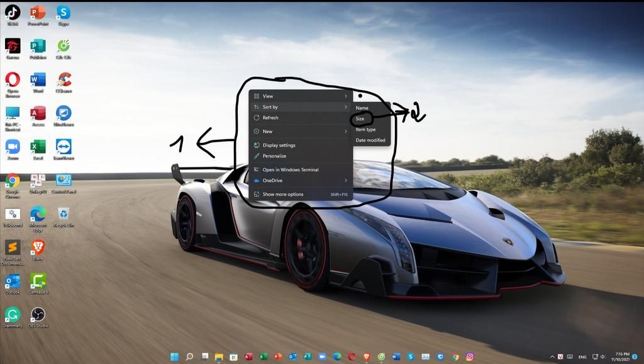The width and height of the screenshot is (644, 364).
Task: Open taskbar Search
Action: pos(189,356)
